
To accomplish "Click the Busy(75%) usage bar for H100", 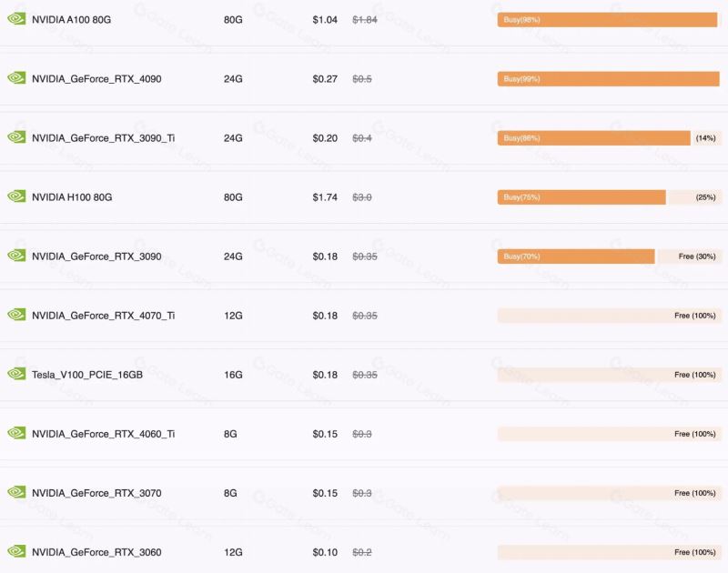I will click(581, 197).
